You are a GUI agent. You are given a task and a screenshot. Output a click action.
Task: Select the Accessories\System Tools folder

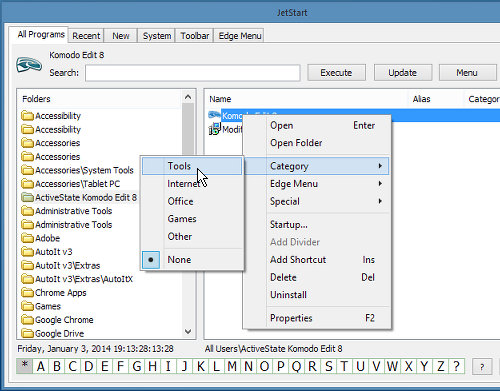tap(84, 170)
